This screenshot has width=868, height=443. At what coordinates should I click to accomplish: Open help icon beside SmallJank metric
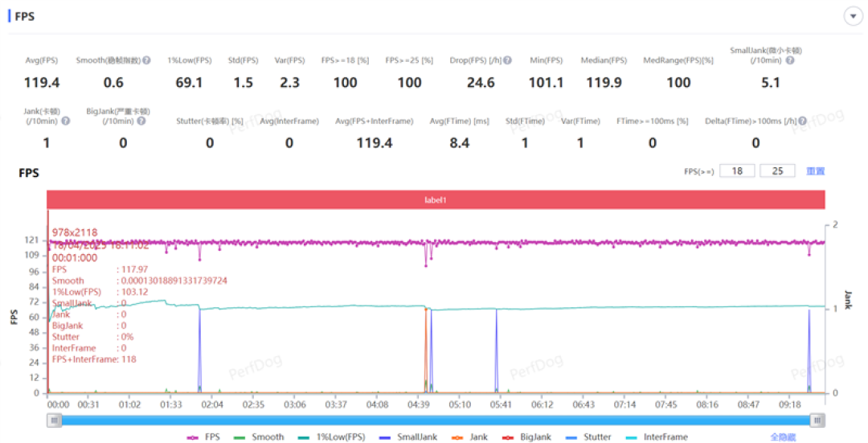pos(790,59)
